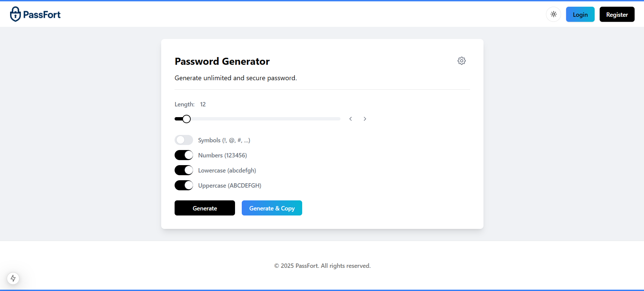This screenshot has width=644, height=291.
Task: Enable the Symbols toggle switch
Action: click(184, 140)
